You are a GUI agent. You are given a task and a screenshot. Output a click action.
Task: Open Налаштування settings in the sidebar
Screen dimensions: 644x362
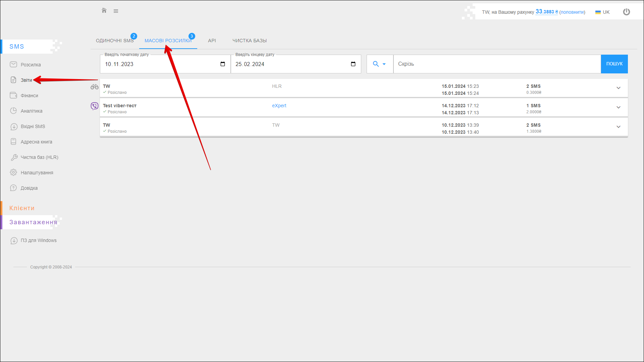(x=37, y=173)
